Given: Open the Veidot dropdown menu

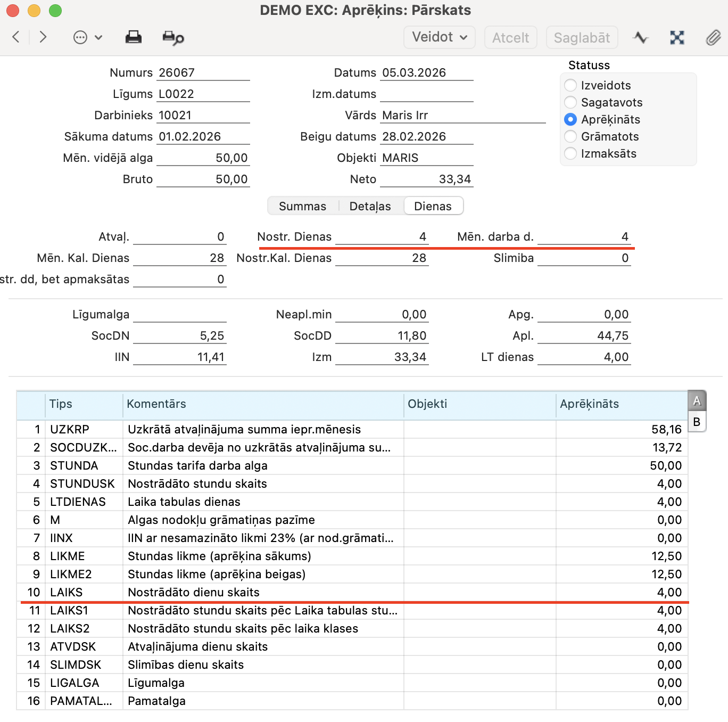Looking at the screenshot, I should click(x=439, y=37).
